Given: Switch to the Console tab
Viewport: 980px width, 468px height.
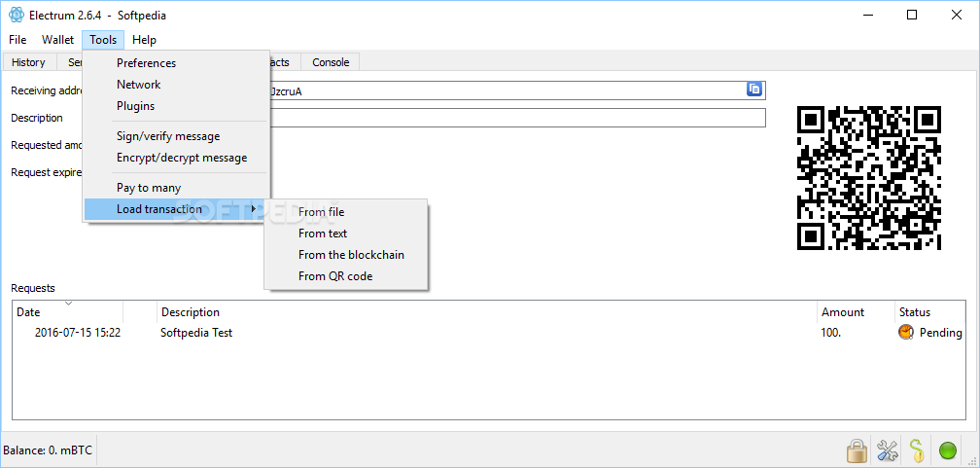Looking at the screenshot, I should tap(331, 62).
